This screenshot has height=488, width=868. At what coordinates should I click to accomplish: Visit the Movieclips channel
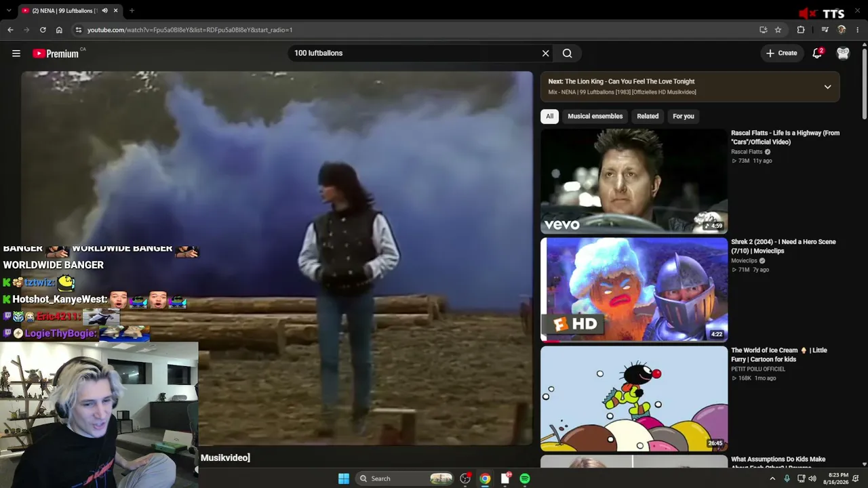tap(744, 260)
